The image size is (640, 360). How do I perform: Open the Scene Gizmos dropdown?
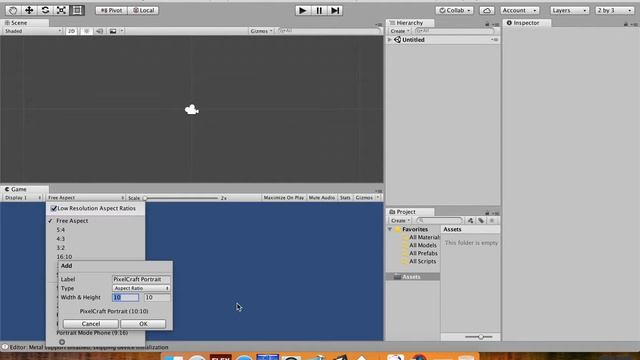[261, 31]
